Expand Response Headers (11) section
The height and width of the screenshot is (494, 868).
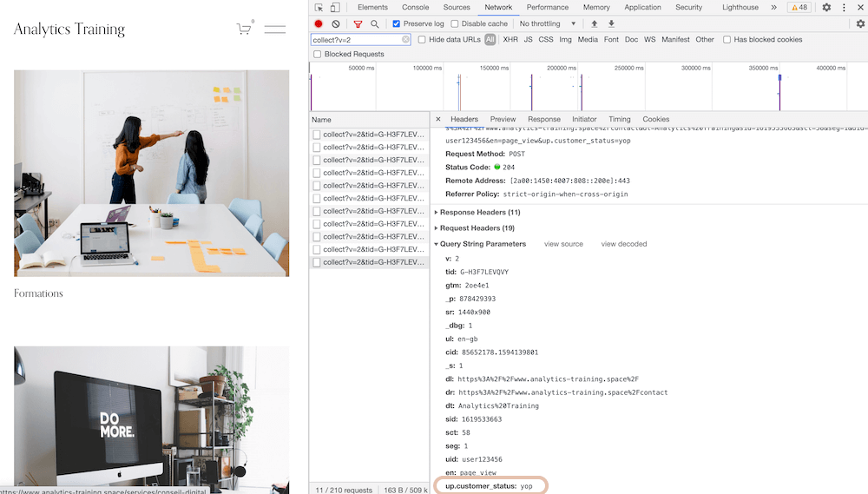pyautogui.click(x=479, y=212)
